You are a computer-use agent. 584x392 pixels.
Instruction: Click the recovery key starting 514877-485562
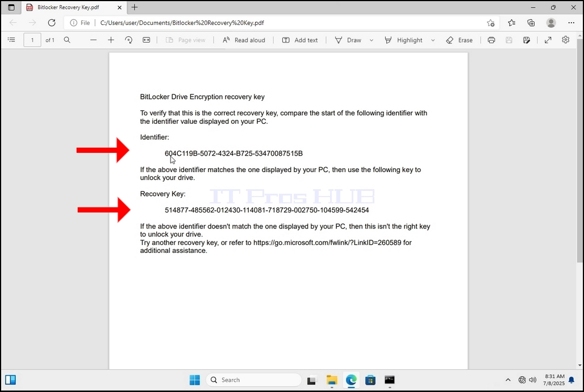pos(266,210)
